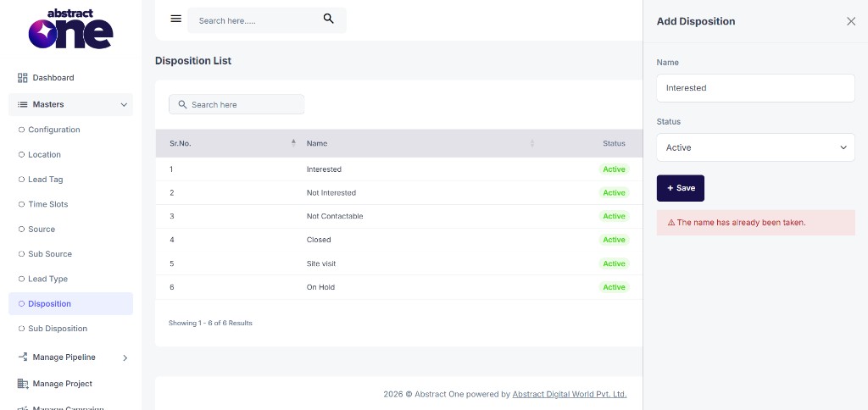Click the Dashboard grid icon
868x410 pixels.
point(23,78)
